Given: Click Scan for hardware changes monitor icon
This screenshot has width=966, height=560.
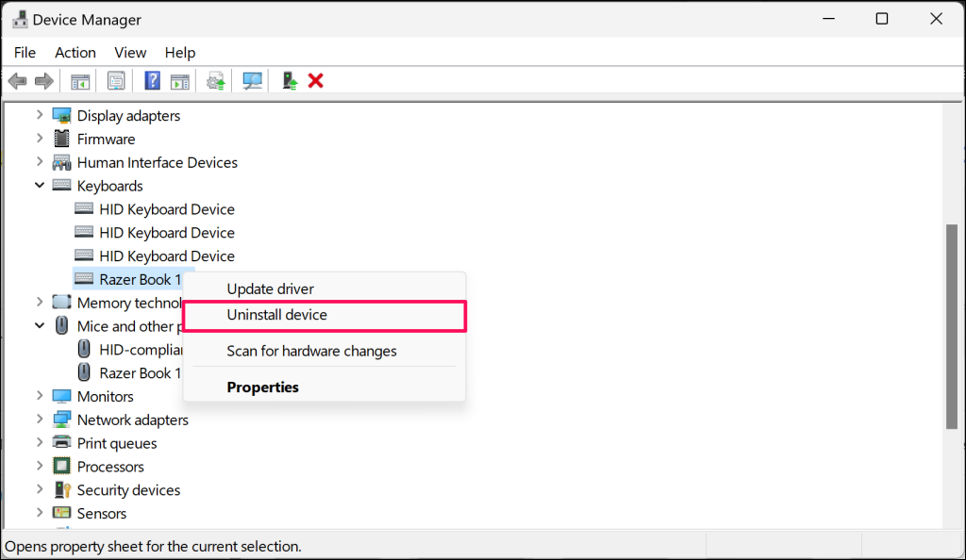Looking at the screenshot, I should tap(253, 81).
